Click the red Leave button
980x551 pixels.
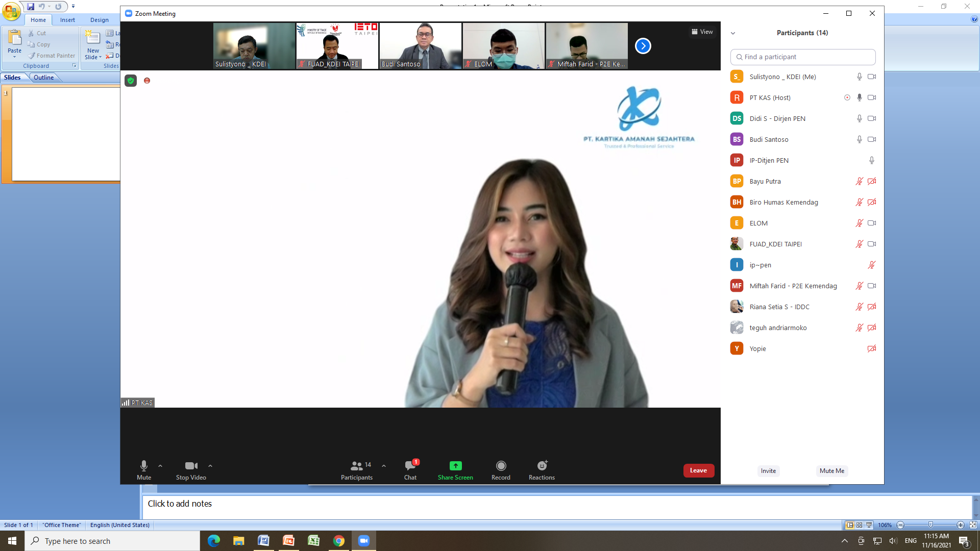coord(698,470)
